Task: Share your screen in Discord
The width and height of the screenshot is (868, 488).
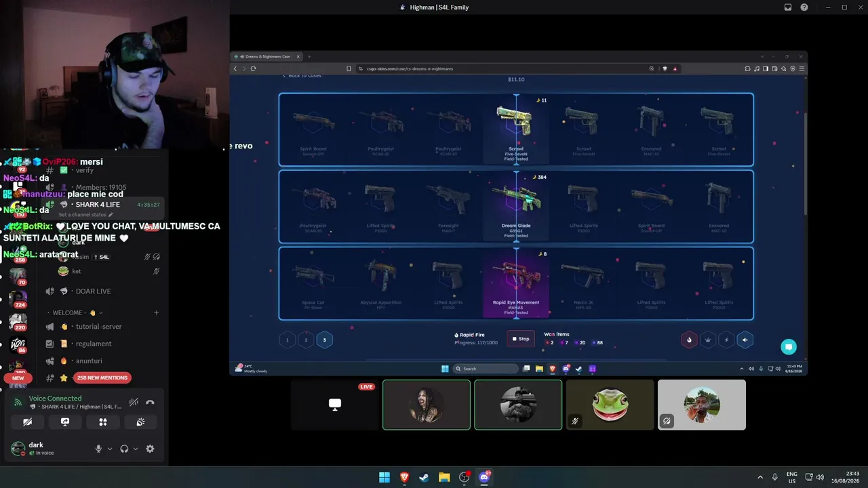Action: [x=65, y=422]
